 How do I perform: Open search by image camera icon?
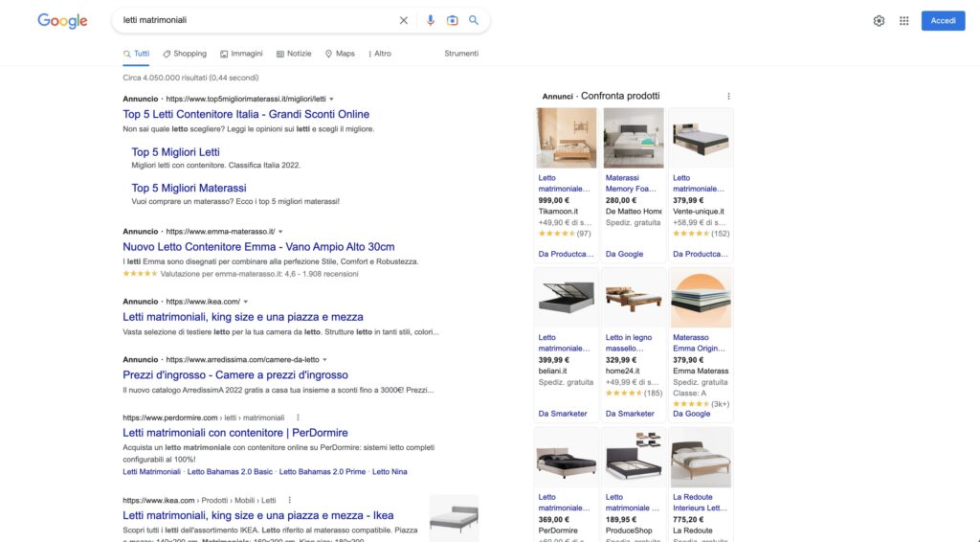pos(452,21)
